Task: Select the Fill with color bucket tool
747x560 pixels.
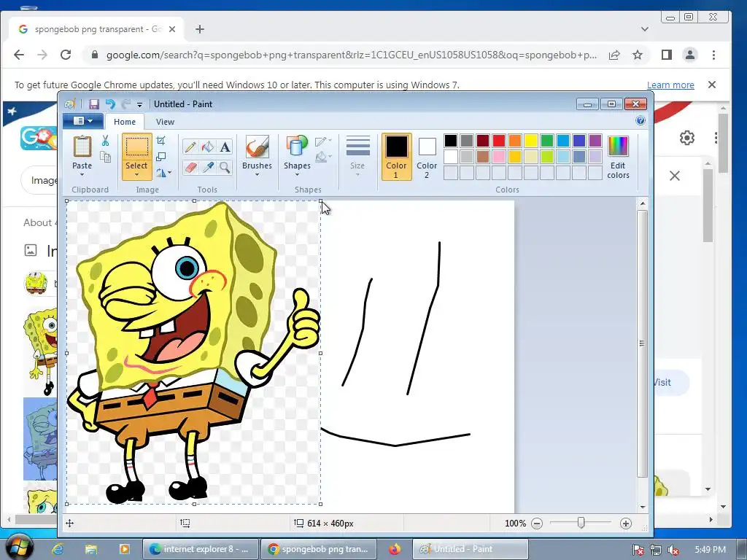Action: [208, 147]
